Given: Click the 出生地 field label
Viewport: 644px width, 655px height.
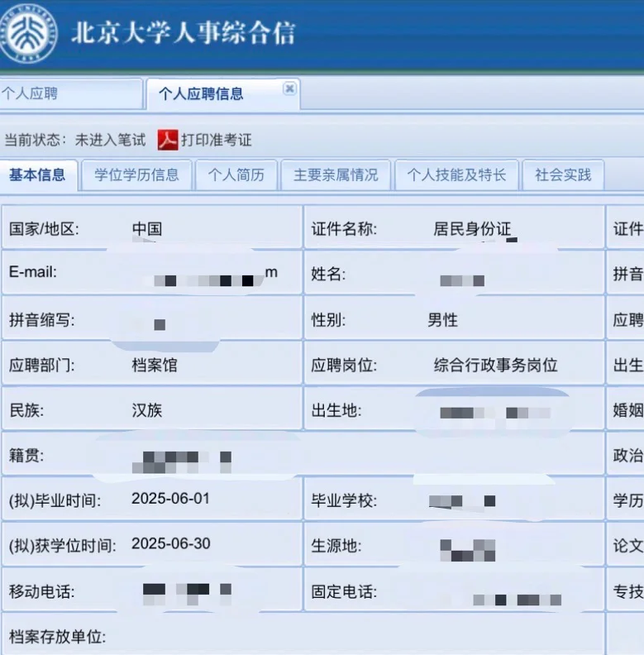Looking at the screenshot, I should 336,411.
